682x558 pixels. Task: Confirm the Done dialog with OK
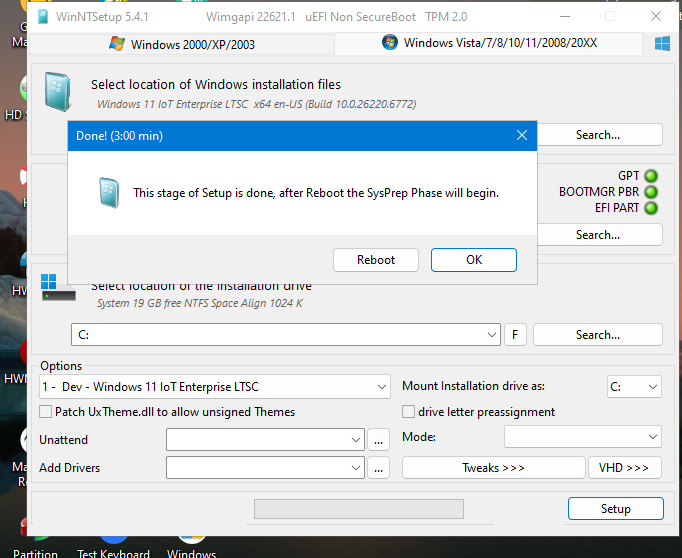474,260
